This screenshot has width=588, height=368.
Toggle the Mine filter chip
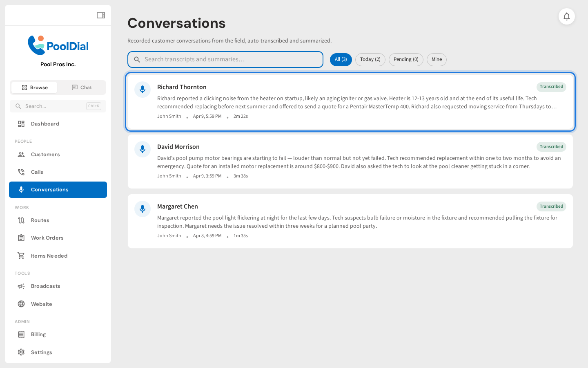[x=437, y=59]
